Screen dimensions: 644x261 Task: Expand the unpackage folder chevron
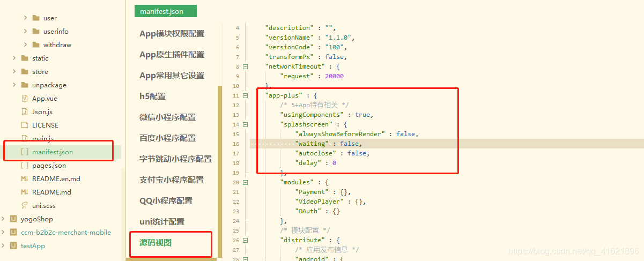pos(14,85)
